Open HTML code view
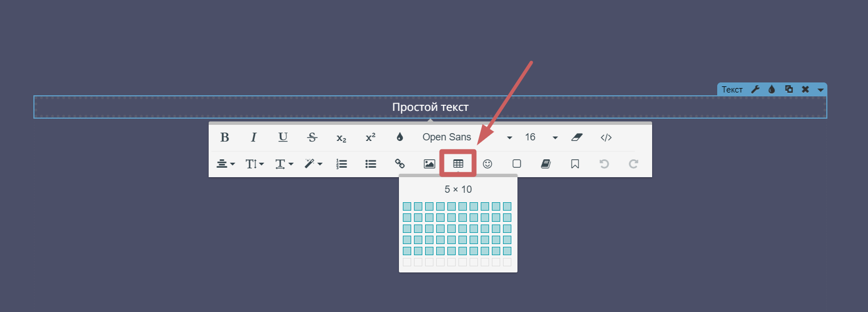 [x=606, y=138]
